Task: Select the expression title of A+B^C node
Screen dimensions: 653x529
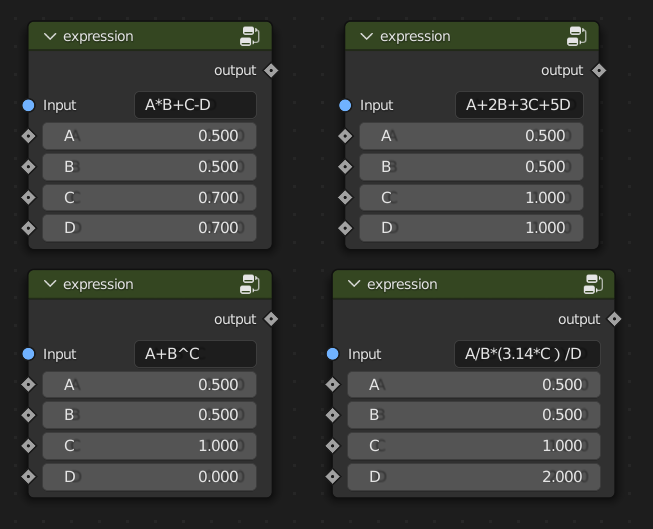Action: [x=98, y=284]
